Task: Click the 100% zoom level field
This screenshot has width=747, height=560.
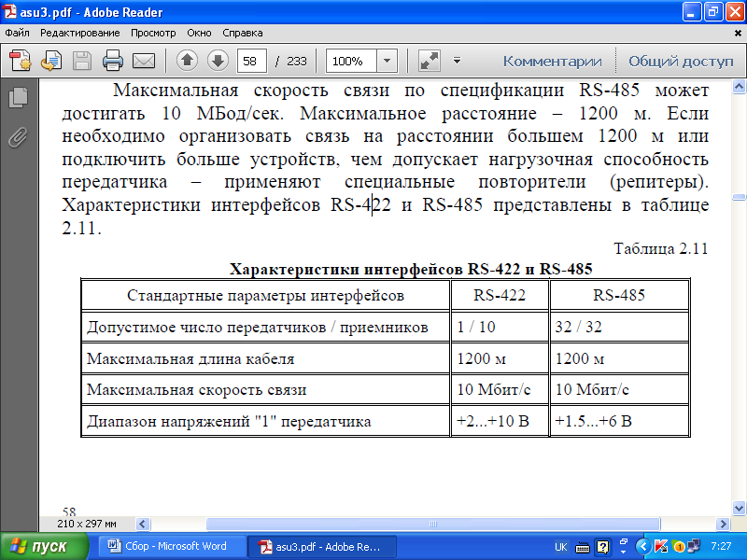Action: (351, 61)
